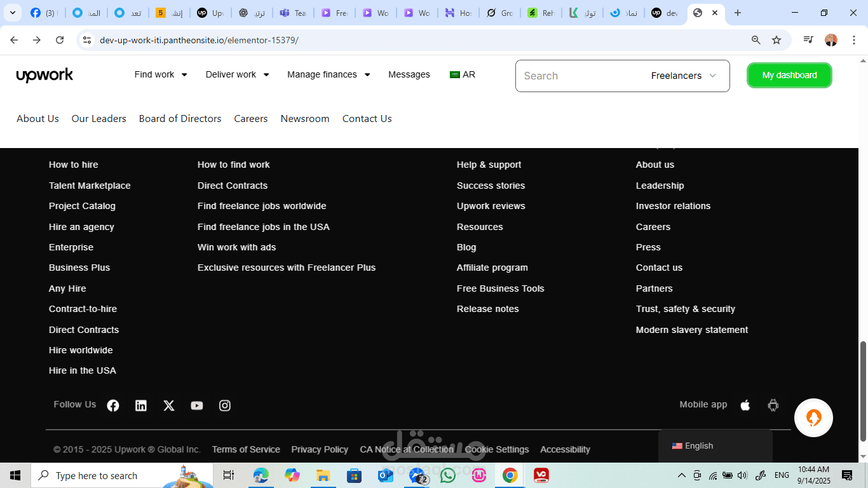This screenshot has width=868, height=488.
Task: Expand the Deliver work menu
Action: tap(238, 74)
